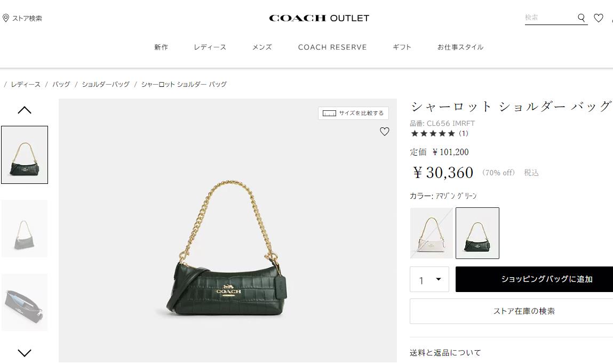The height and width of the screenshot is (364, 613).
Task: Click the search magnifier icon
Action: [x=582, y=18]
